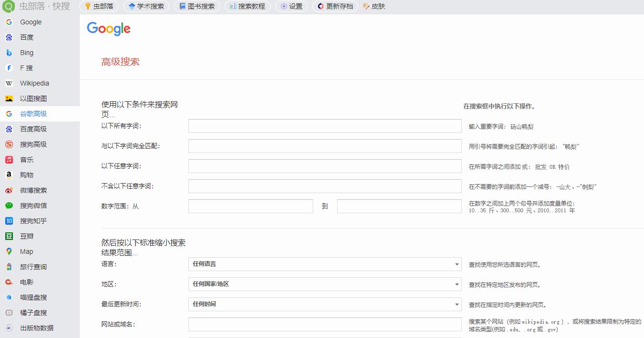644x338 pixels.
Task: Open 设置 settings in the top bar
Action: pos(292,6)
